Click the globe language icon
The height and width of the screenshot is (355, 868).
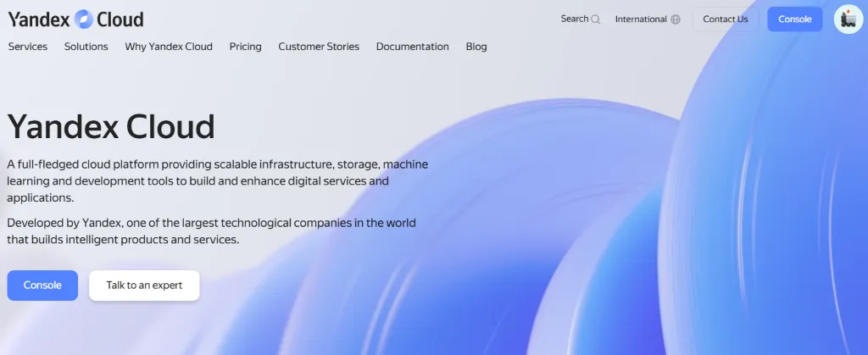(x=676, y=19)
